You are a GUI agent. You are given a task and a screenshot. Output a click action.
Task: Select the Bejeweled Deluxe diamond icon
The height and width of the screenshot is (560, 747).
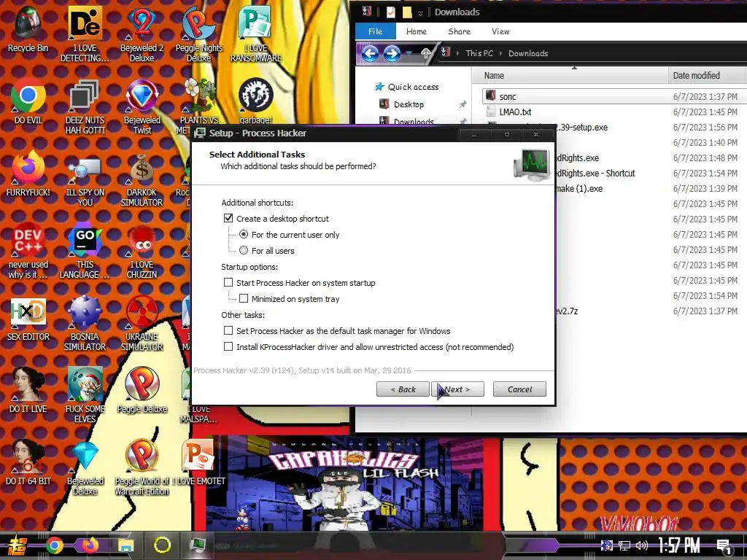pos(85,467)
